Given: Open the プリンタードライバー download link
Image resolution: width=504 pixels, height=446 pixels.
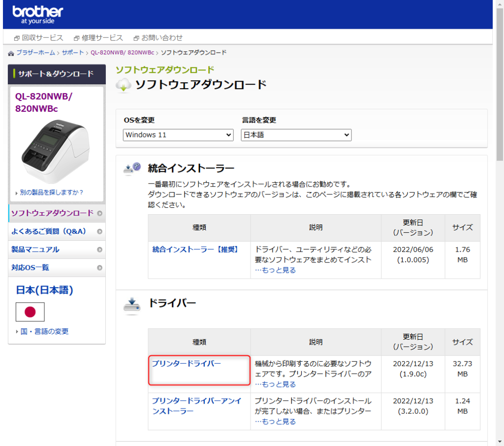Looking at the screenshot, I should click(x=187, y=364).
